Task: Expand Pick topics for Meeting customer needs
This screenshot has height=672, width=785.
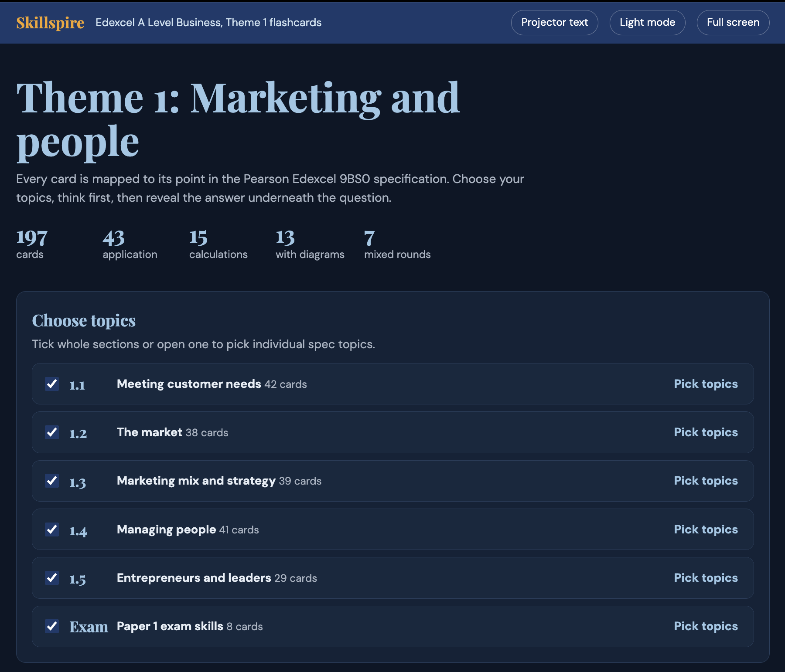Action: click(706, 384)
